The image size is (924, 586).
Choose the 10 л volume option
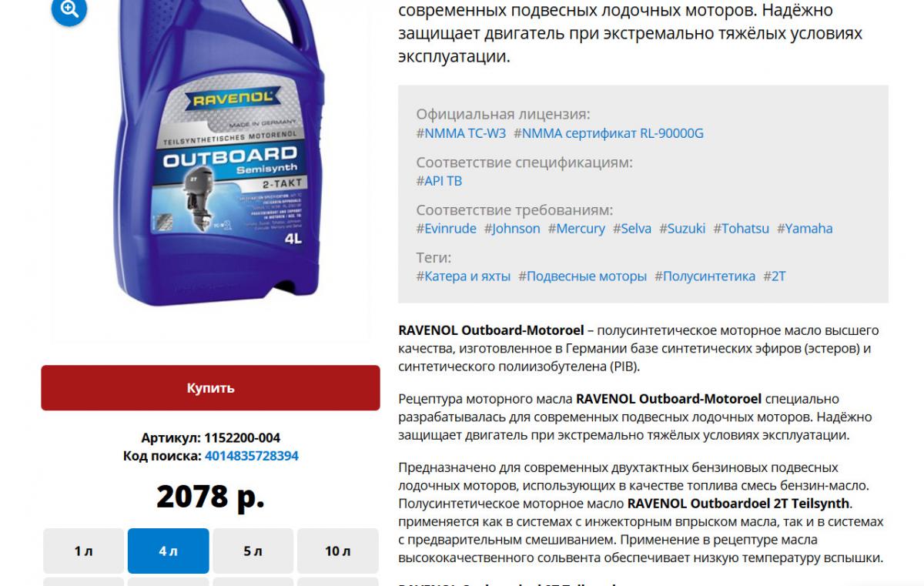tap(337, 551)
